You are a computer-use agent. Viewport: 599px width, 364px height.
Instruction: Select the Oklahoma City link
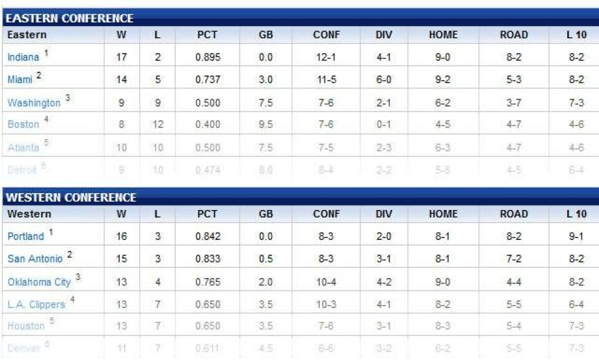coord(39,282)
